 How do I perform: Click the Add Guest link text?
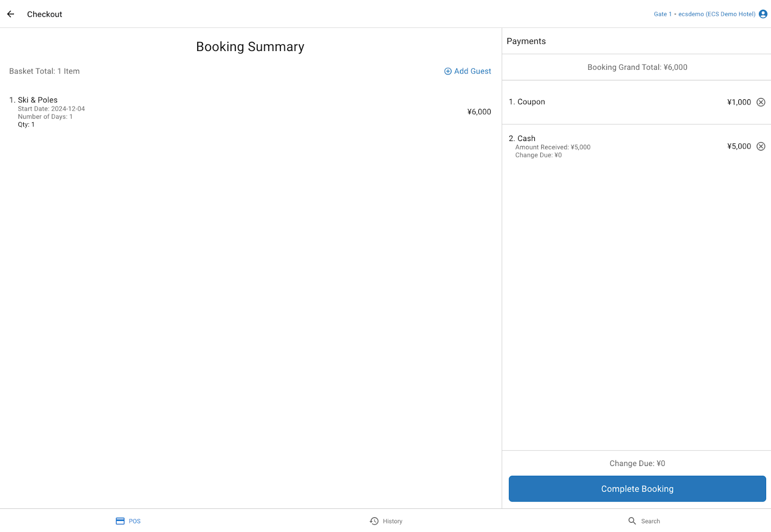click(472, 71)
